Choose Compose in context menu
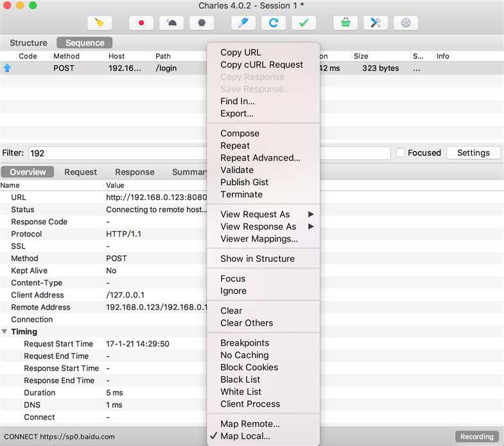This screenshot has height=446, width=504. click(263, 133)
